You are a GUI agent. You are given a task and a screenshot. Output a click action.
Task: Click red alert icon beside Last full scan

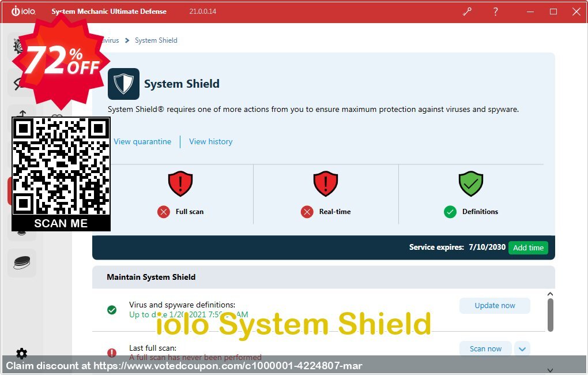click(x=112, y=353)
